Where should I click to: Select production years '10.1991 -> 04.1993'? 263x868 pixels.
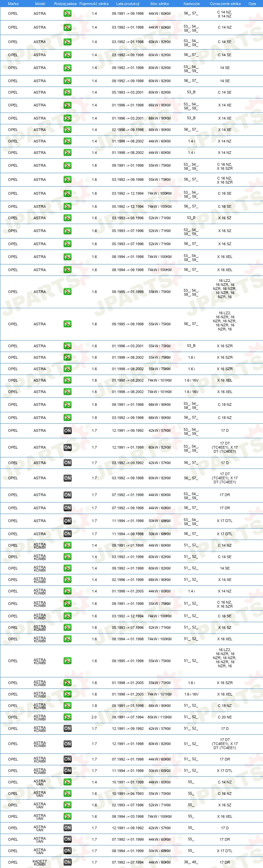point(128,794)
